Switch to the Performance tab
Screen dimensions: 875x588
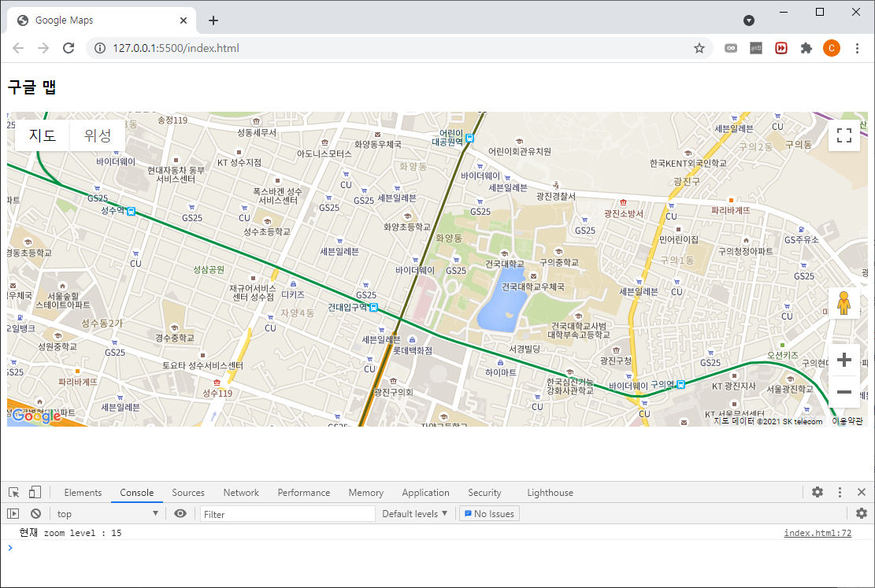tap(303, 493)
